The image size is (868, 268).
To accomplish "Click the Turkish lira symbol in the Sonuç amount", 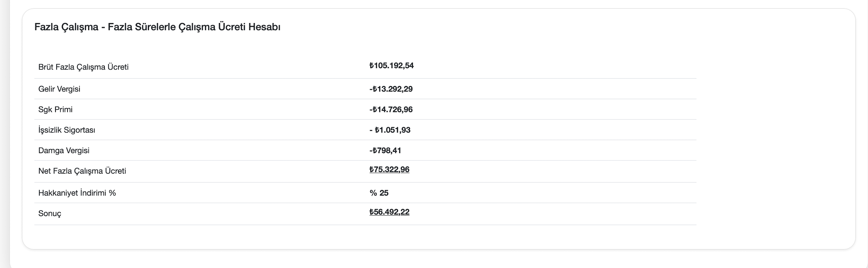I will (x=371, y=212).
